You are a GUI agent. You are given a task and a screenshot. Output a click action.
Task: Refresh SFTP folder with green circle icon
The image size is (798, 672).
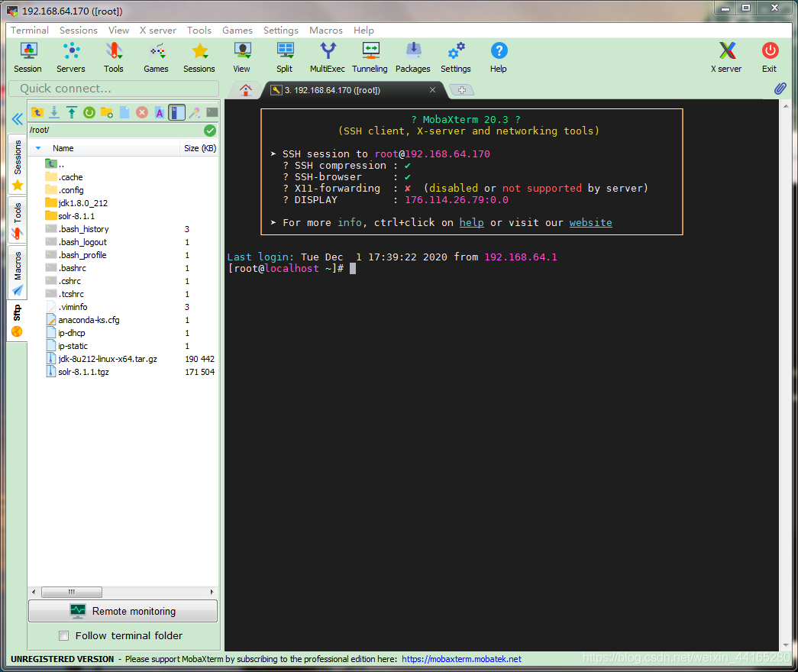[89, 112]
